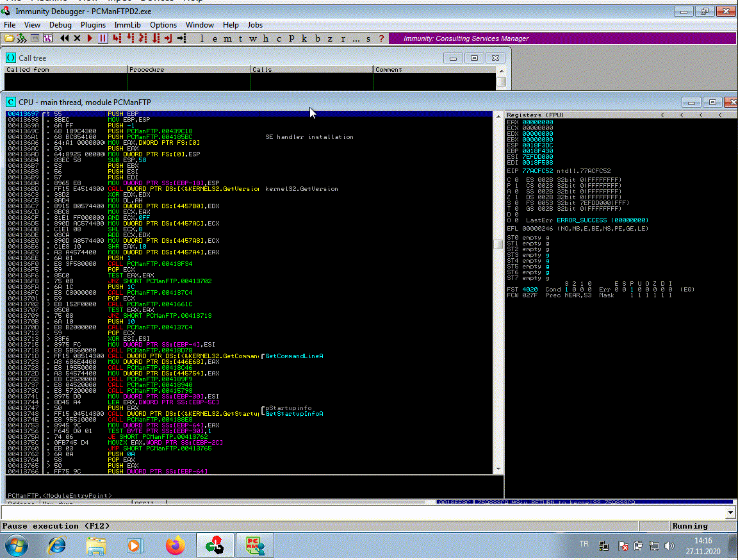The height and width of the screenshot is (560, 738).
Task: Restart the program with the rewind icon
Action: coord(65,38)
